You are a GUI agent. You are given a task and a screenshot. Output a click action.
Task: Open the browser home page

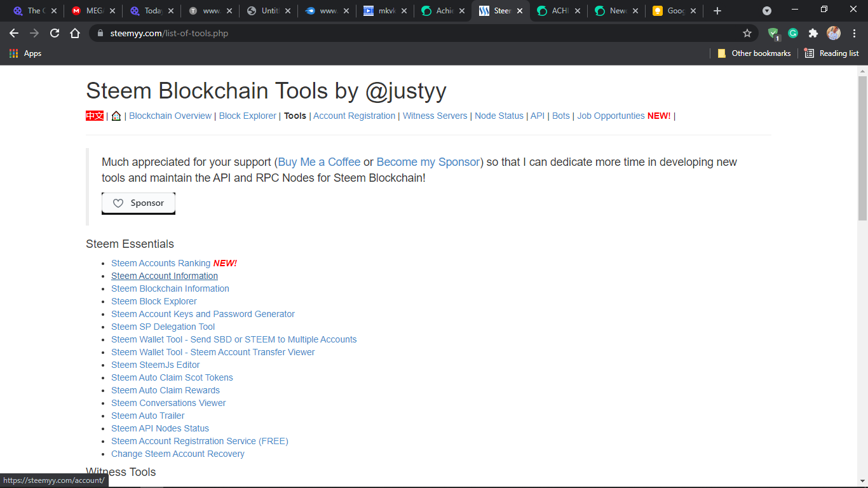pyautogui.click(x=75, y=33)
